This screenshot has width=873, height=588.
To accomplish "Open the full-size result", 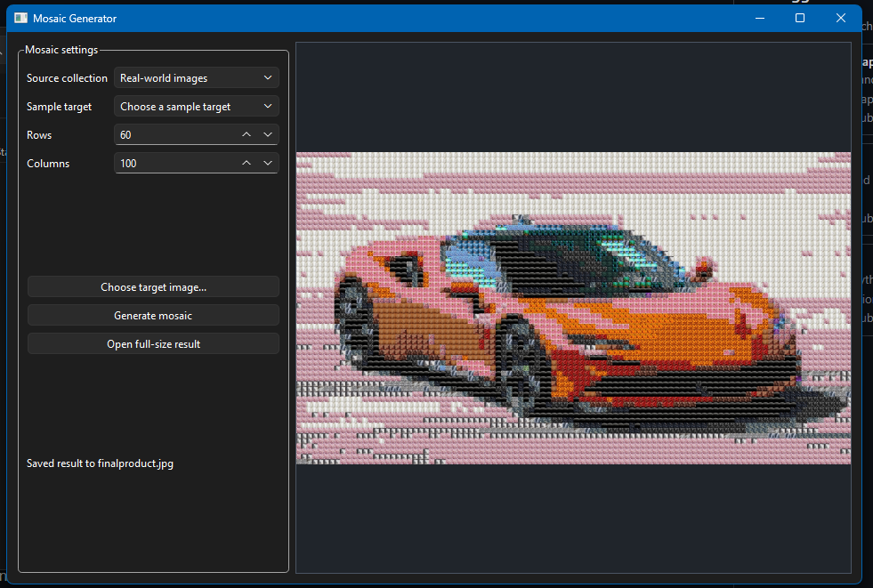I will (x=153, y=343).
